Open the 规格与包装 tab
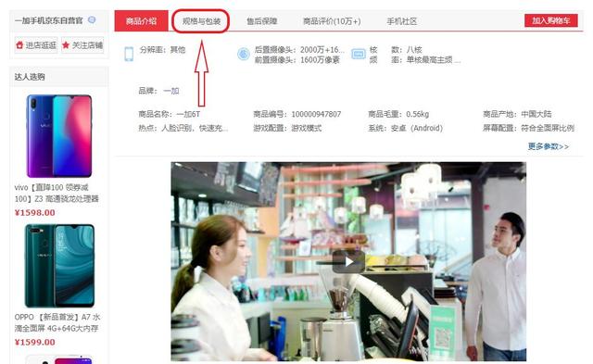Image resolution: width=593 pixels, height=364 pixels. 201,21
